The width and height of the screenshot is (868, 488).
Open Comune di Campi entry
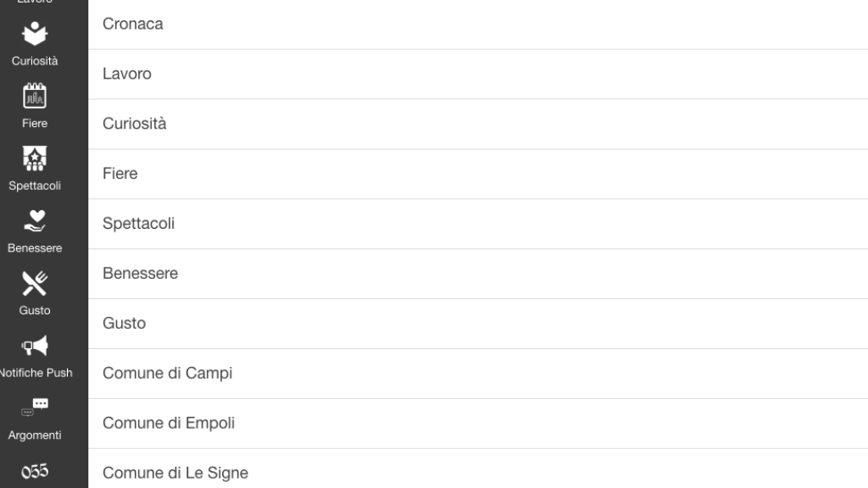[478, 374]
